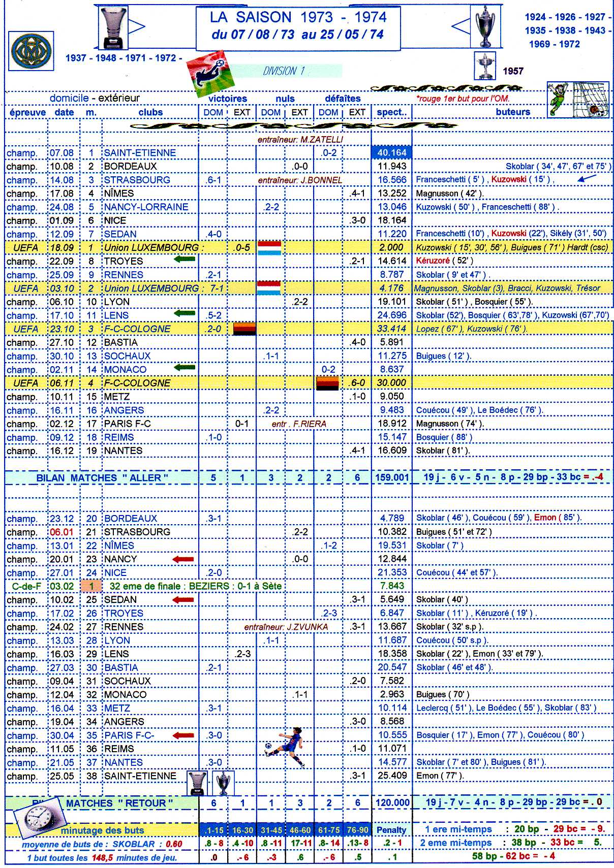Click the BILAN MATCHES "ALLER" summary row
This screenshot has height=868, width=614.
[x=102, y=478]
